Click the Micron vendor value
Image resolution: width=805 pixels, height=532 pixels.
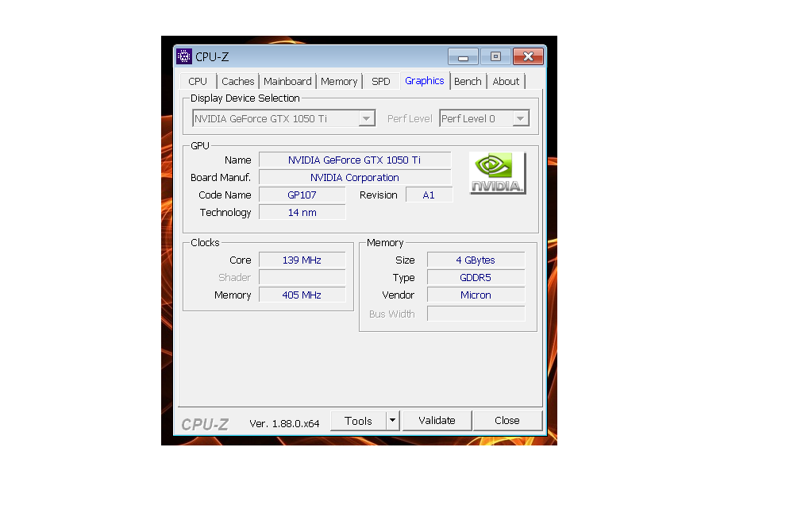click(x=476, y=295)
